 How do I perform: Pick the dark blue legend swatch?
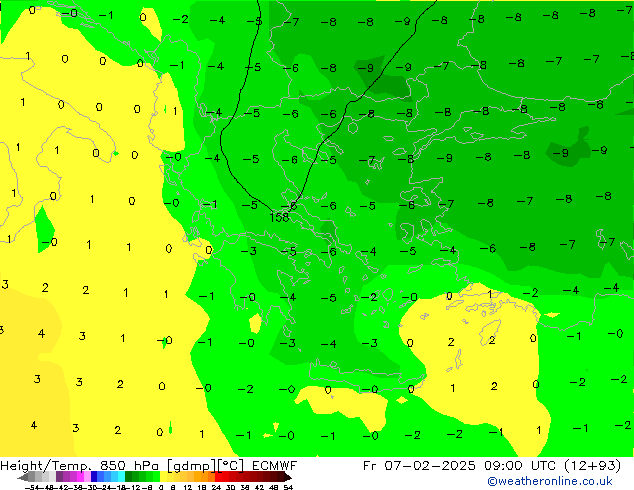(94, 477)
